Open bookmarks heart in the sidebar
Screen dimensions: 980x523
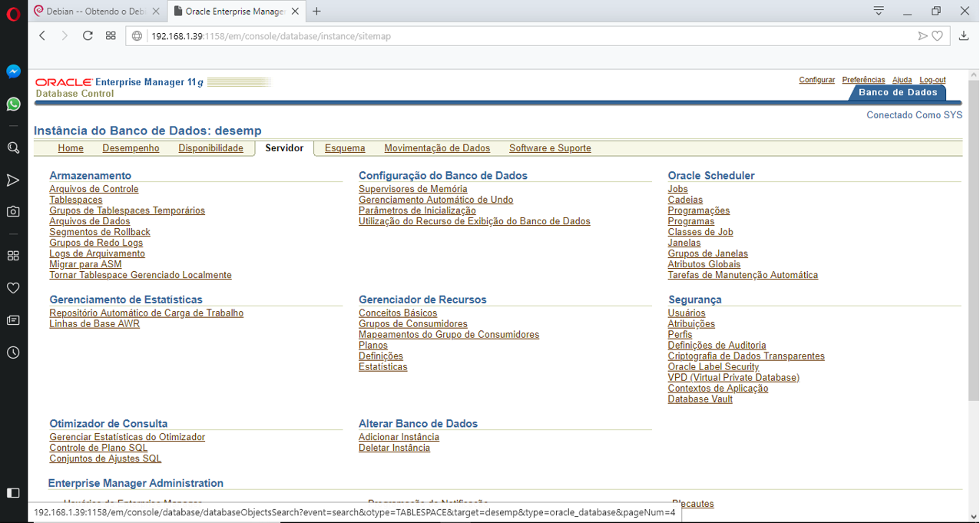click(x=13, y=288)
